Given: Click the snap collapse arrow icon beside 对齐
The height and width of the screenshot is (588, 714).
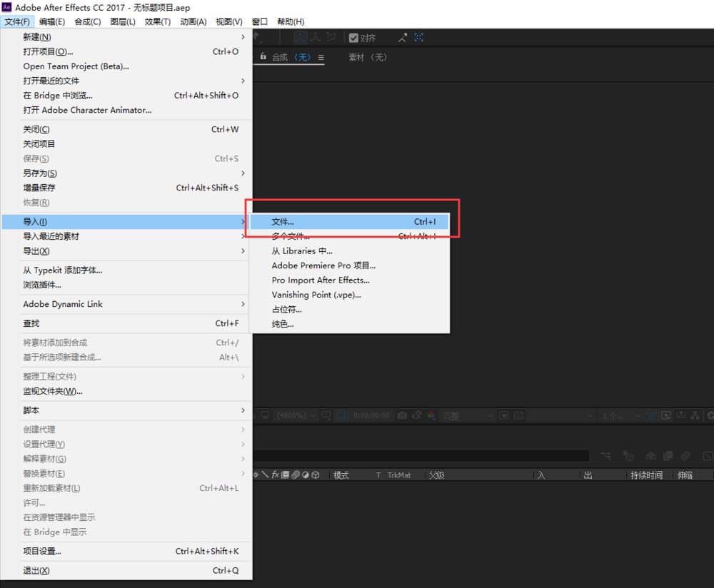Looking at the screenshot, I should [402, 38].
